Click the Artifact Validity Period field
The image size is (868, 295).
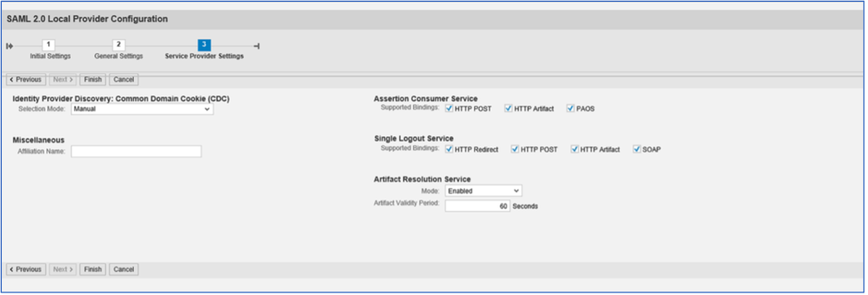(477, 206)
